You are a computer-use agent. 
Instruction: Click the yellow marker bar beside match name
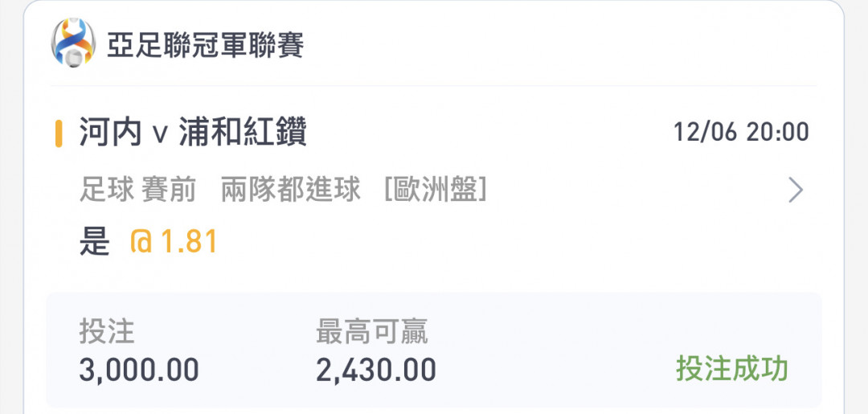click(x=59, y=133)
